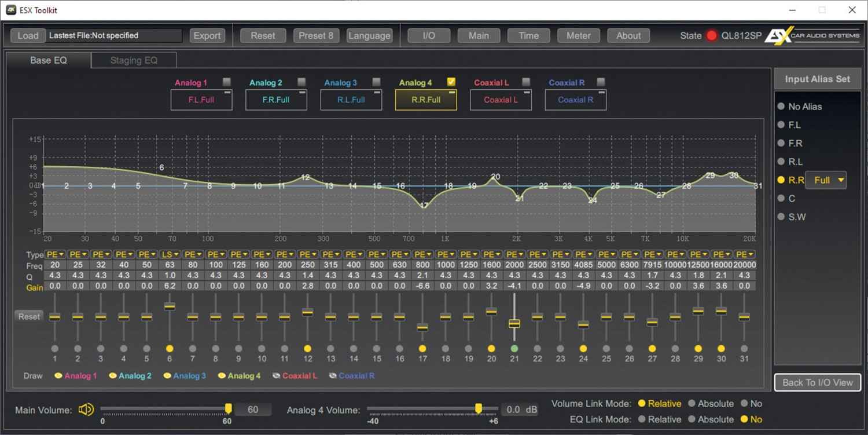
Task: Show the Coaxial L curve in Draw
Action: (x=276, y=376)
